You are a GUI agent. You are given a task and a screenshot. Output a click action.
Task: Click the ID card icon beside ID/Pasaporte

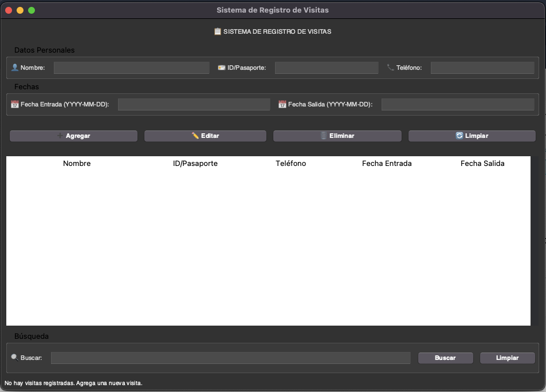(x=222, y=68)
